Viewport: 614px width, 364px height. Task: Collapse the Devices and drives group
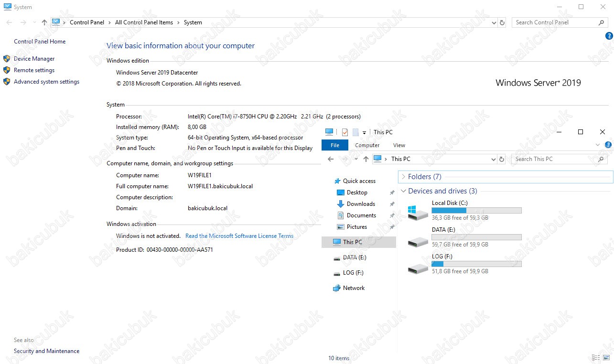403,191
